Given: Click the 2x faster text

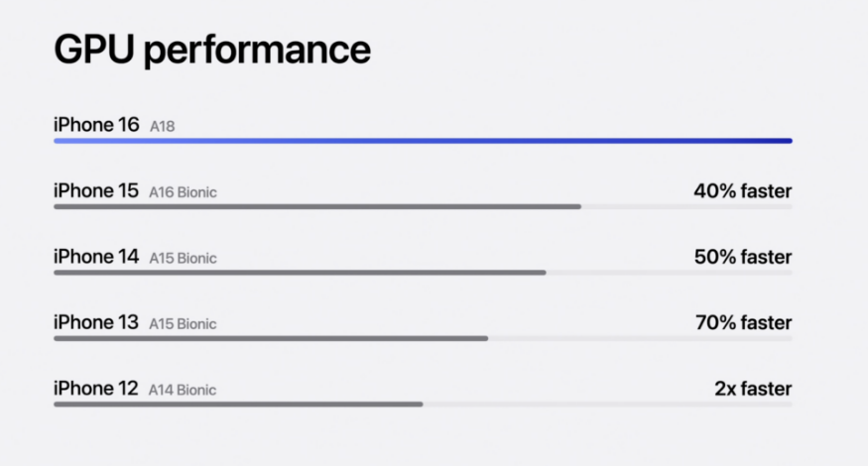Looking at the screenshot, I should point(753,389).
